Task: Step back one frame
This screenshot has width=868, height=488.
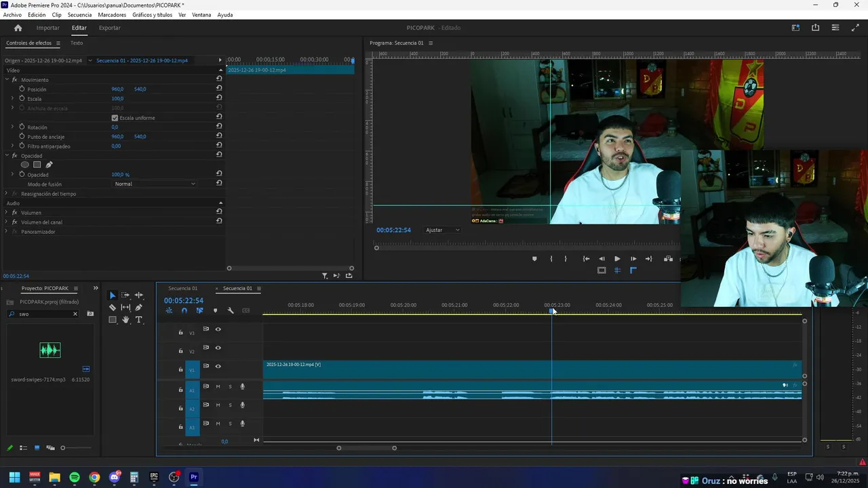Action: pos(601,259)
